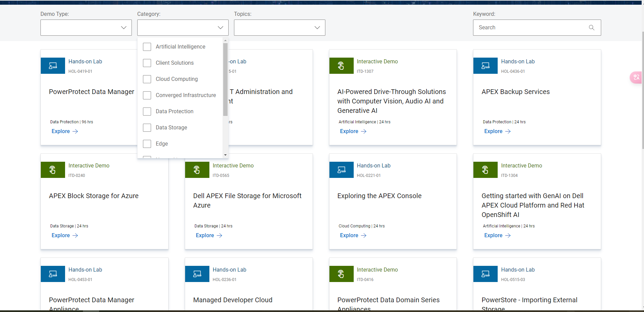Click the Hands-on Lab icon for HOL-0221-01
The height and width of the screenshot is (312, 644).
(x=341, y=170)
